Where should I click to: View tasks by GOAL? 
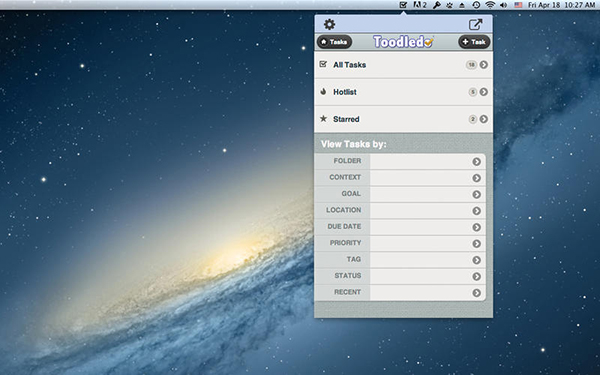tap(400, 194)
